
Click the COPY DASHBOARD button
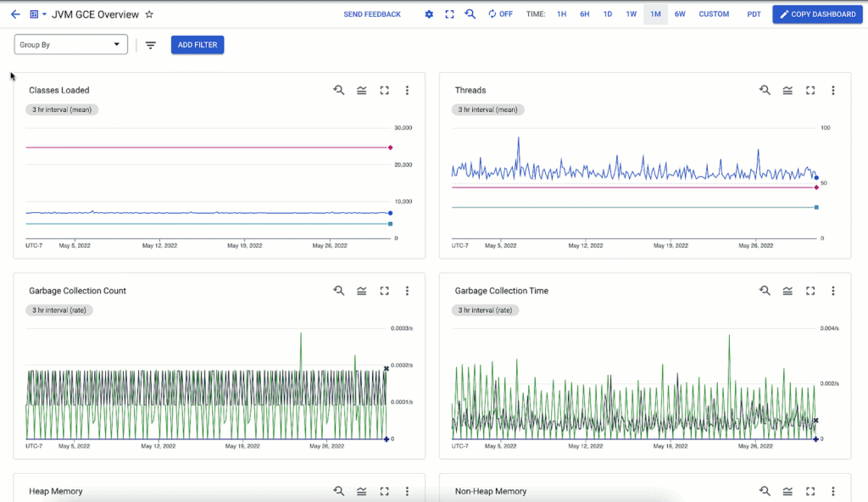816,14
